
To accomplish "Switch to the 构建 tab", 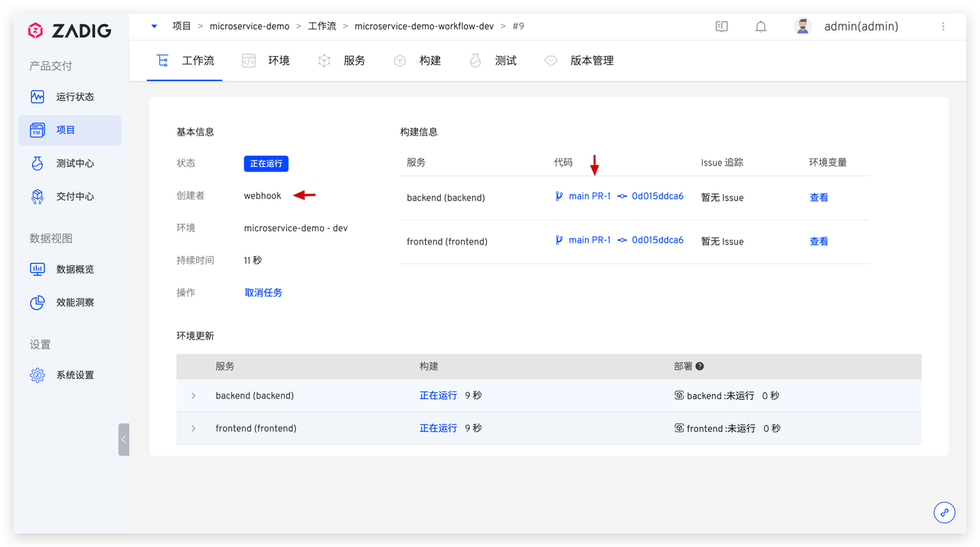I will pos(417,61).
